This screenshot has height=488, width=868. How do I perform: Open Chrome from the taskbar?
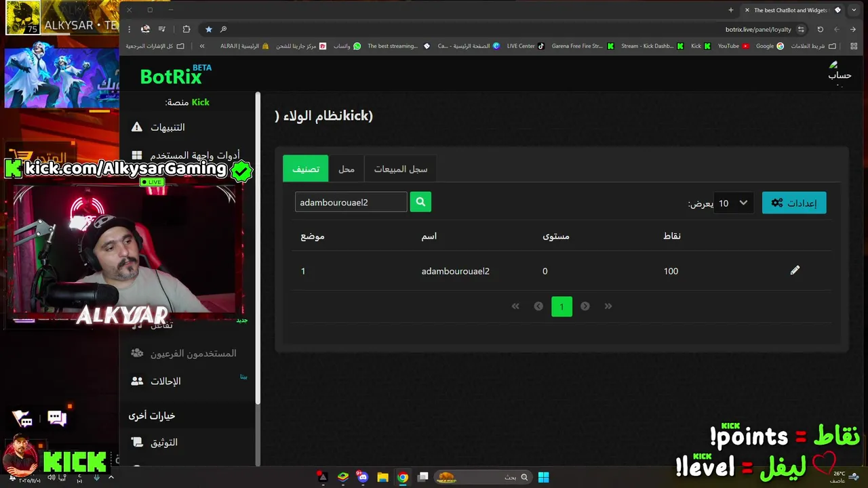pos(403,477)
